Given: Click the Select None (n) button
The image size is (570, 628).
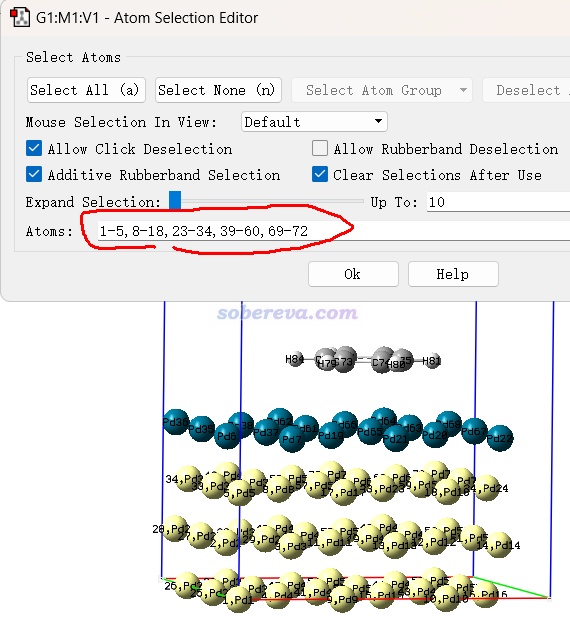Looking at the screenshot, I should point(218,90).
